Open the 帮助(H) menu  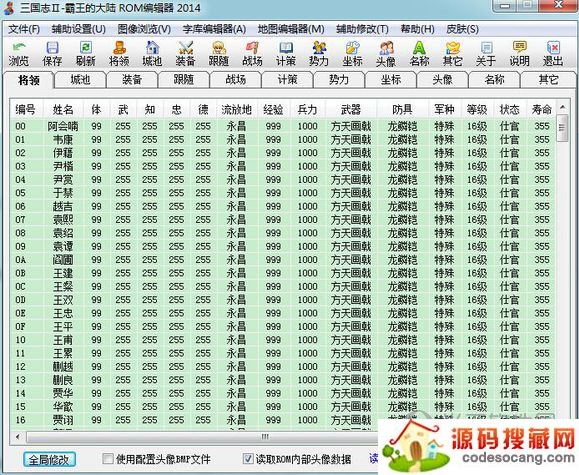tap(417, 29)
